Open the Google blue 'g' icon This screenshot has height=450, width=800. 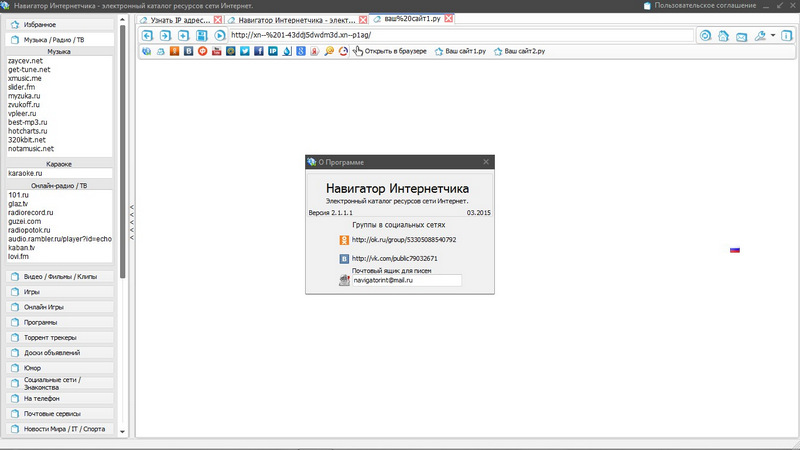[301, 51]
